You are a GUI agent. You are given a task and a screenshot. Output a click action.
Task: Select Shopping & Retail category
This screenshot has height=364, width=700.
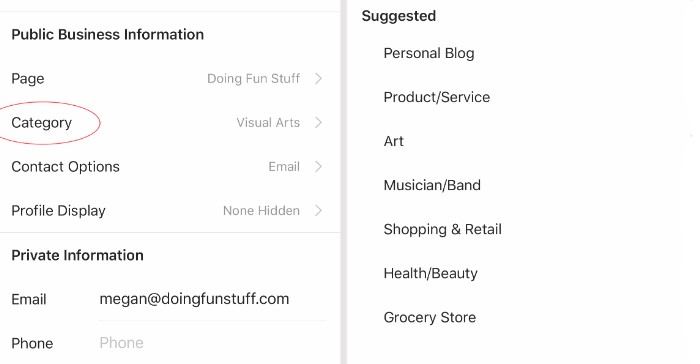442,229
